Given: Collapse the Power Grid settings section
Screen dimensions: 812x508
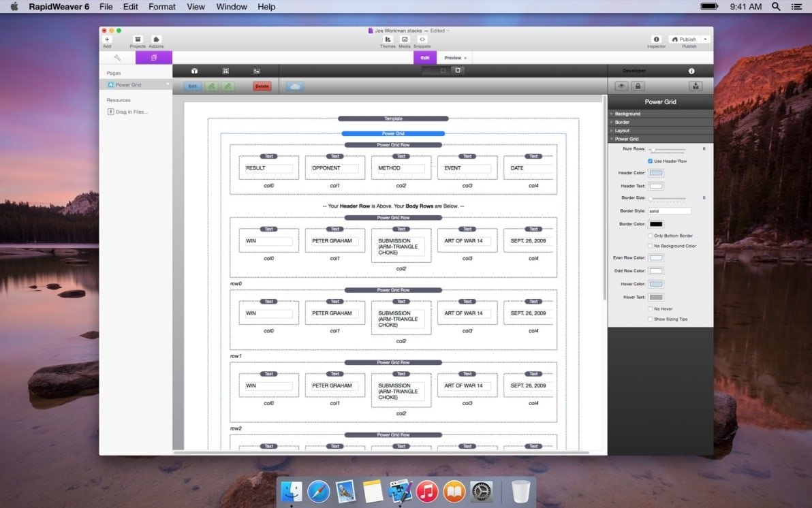Looking at the screenshot, I should [x=660, y=139].
